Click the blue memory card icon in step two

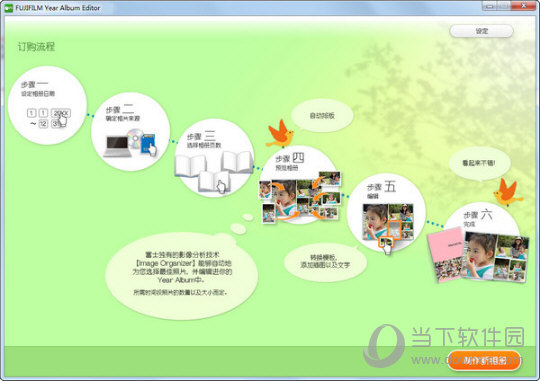pos(149,144)
